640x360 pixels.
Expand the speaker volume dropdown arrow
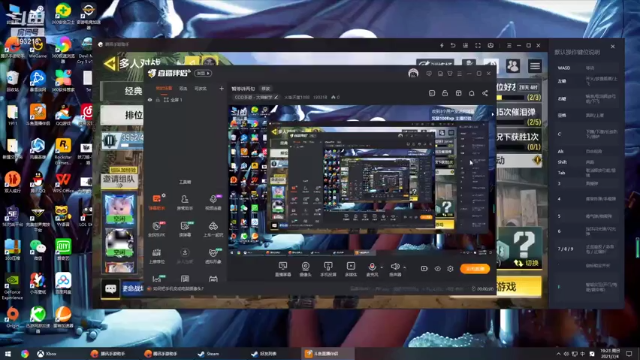coord(404,268)
